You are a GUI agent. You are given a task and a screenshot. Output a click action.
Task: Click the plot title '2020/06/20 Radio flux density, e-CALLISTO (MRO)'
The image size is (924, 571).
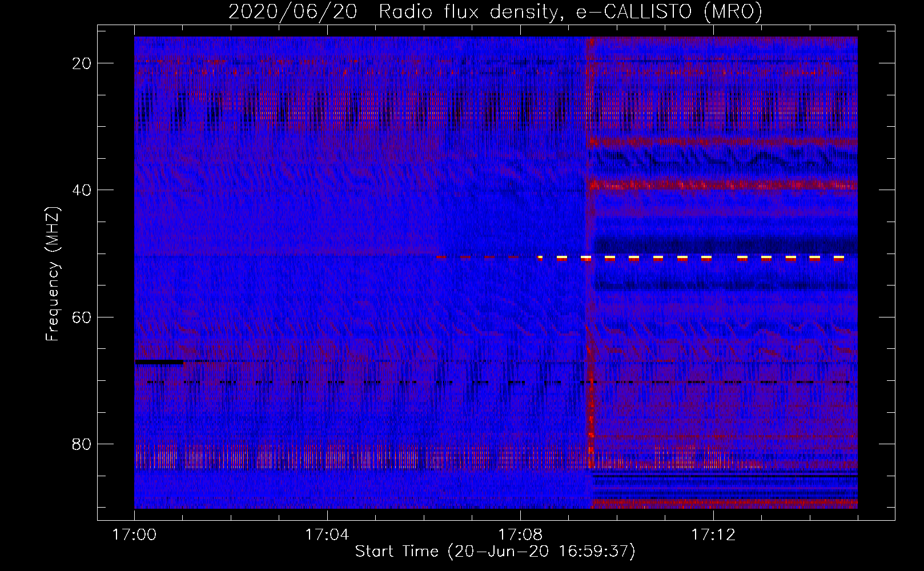pyautogui.click(x=495, y=12)
